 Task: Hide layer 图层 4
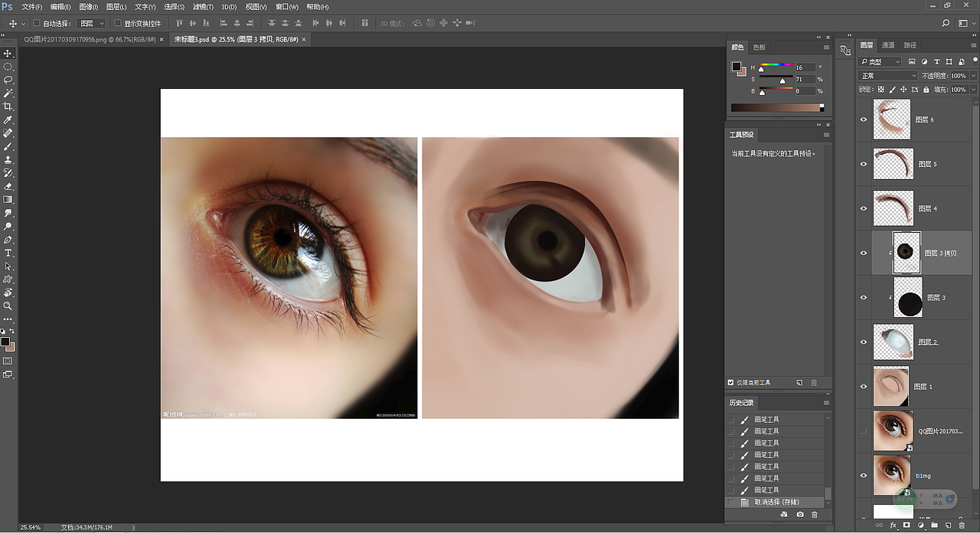pyautogui.click(x=864, y=208)
